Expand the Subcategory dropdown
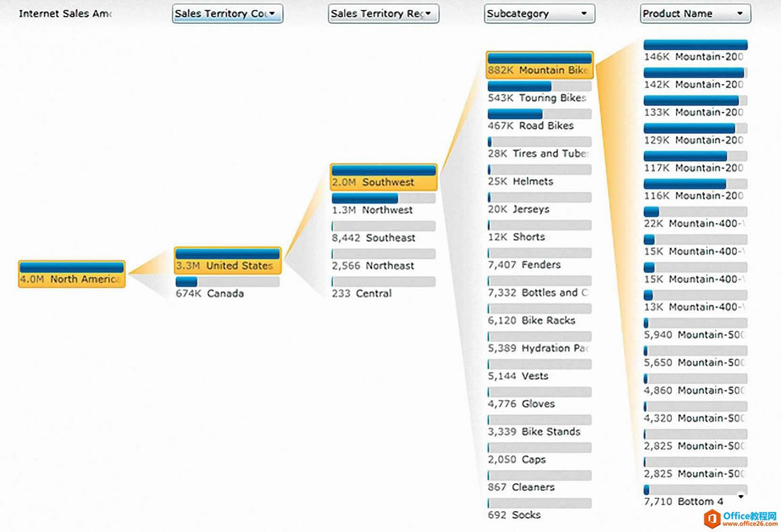The image size is (781, 532). click(539, 13)
